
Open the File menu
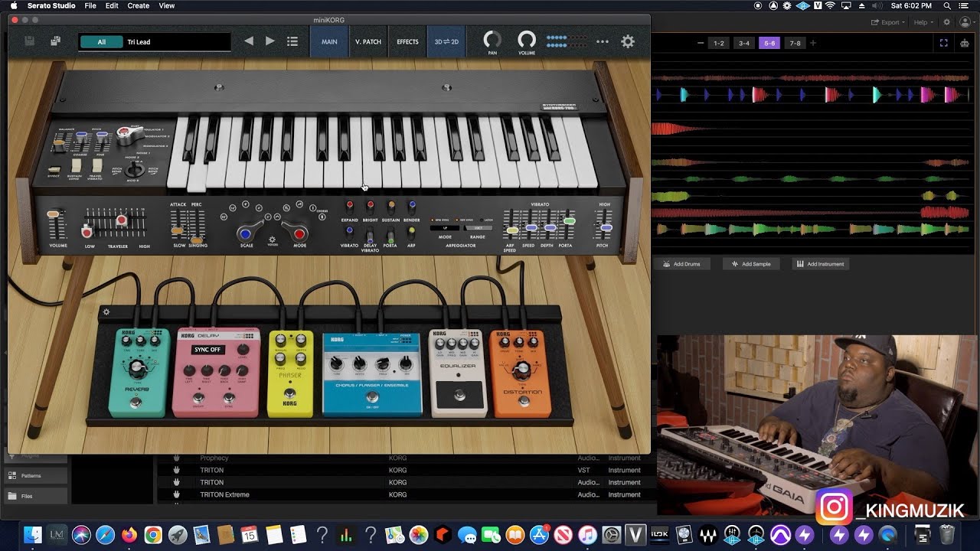90,5
